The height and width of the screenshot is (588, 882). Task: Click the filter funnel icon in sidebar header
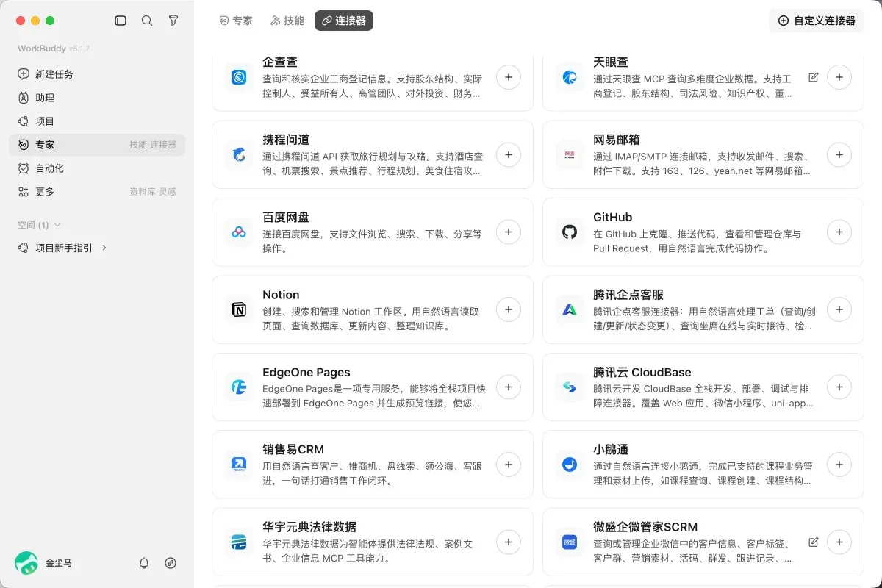click(173, 21)
